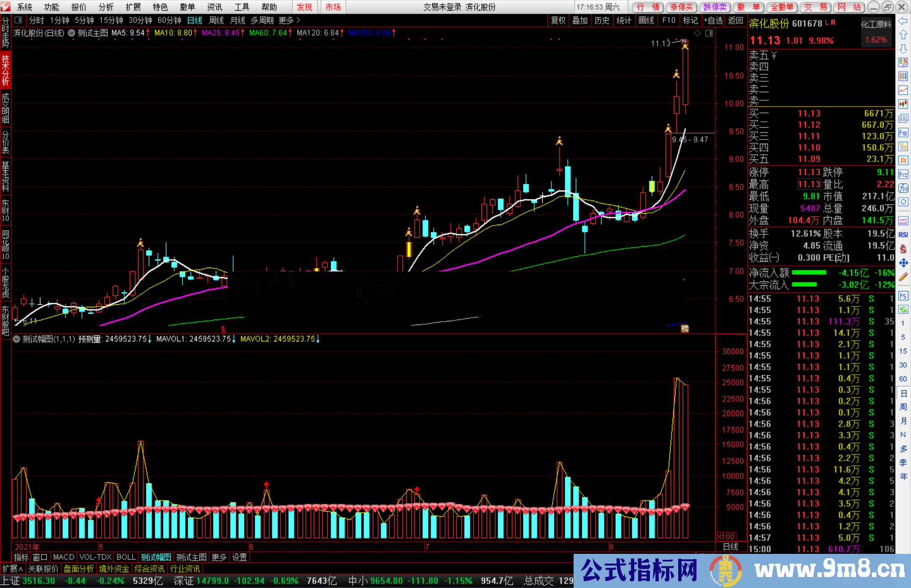Select the RSI indicator icon
The image size is (911, 588).
[x=903, y=235]
